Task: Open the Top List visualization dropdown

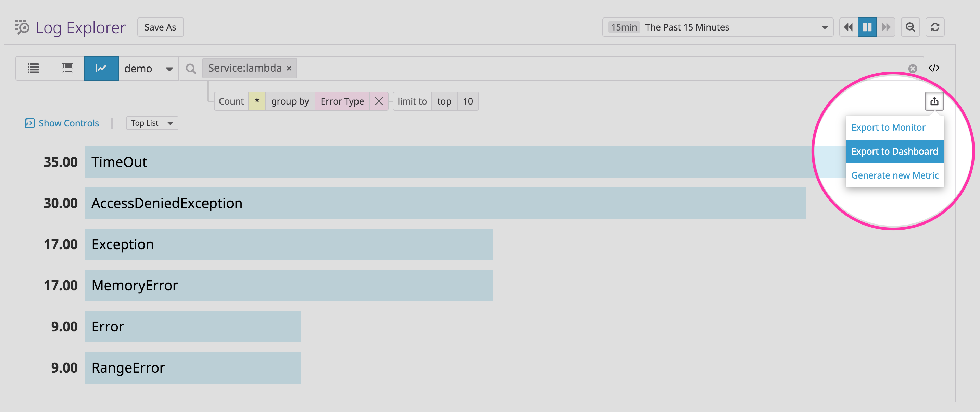Action: point(152,123)
